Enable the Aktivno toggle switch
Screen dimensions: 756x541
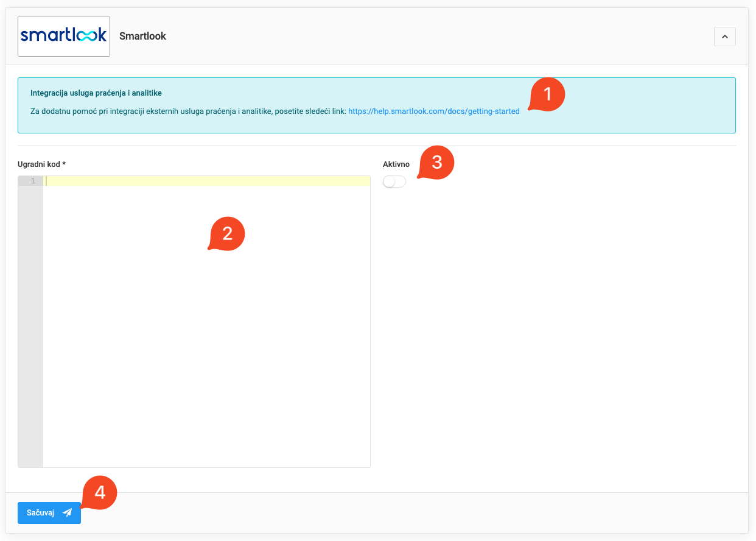(394, 182)
